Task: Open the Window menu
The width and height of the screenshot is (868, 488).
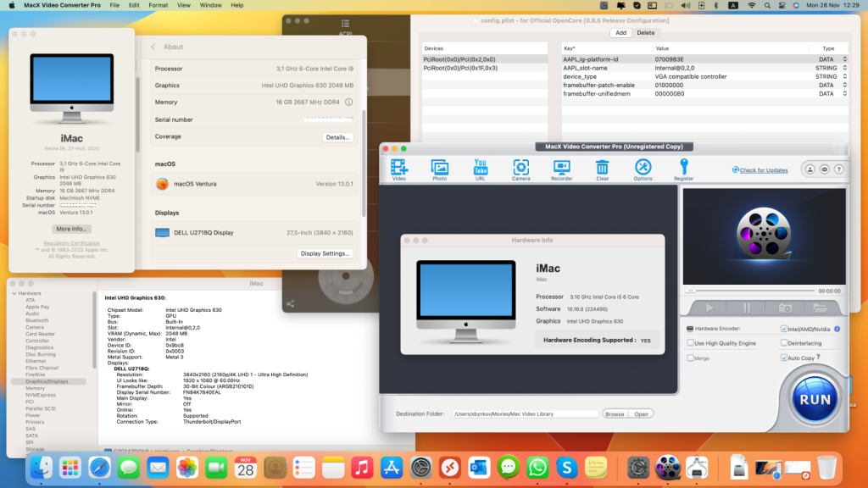Action: click(x=210, y=5)
